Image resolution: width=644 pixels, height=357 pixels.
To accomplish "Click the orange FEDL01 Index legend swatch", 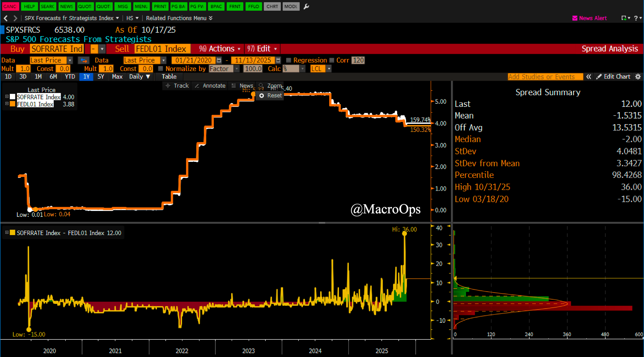I will tap(13, 104).
